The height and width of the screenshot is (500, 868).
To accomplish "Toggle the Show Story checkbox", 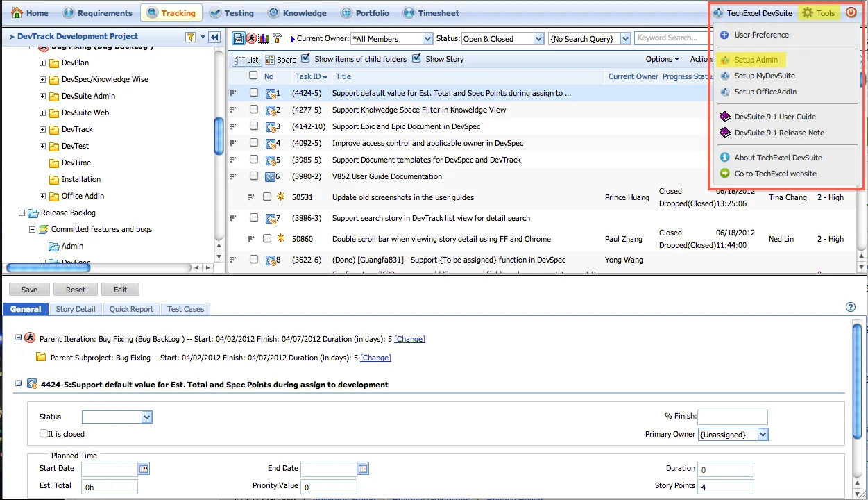I will [x=416, y=58].
